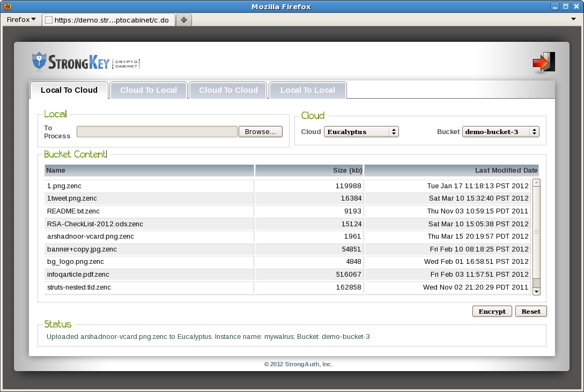Click the down arrow on the bucket list scrollbar
Screen dimensions: 584x392
pos(536,291)
